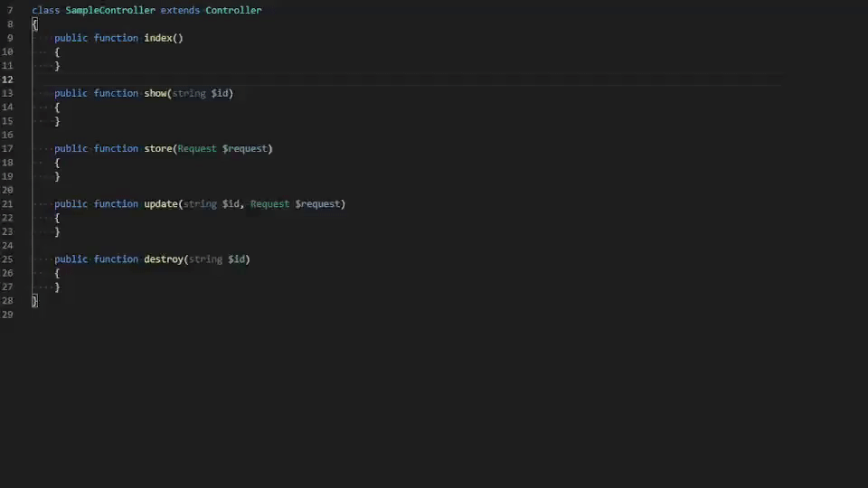Click opening brace on line 14

pos(57,108)
